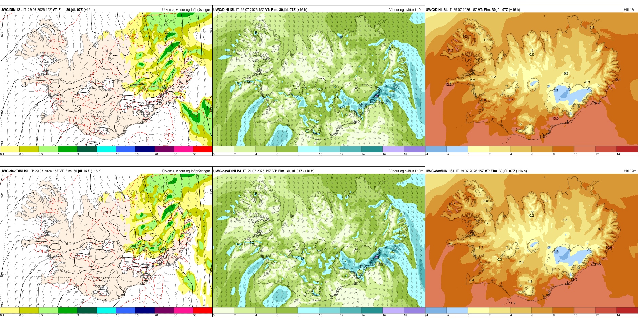
Task: Click the wind value 13 in bottom wind map
Action: [302, 259]
